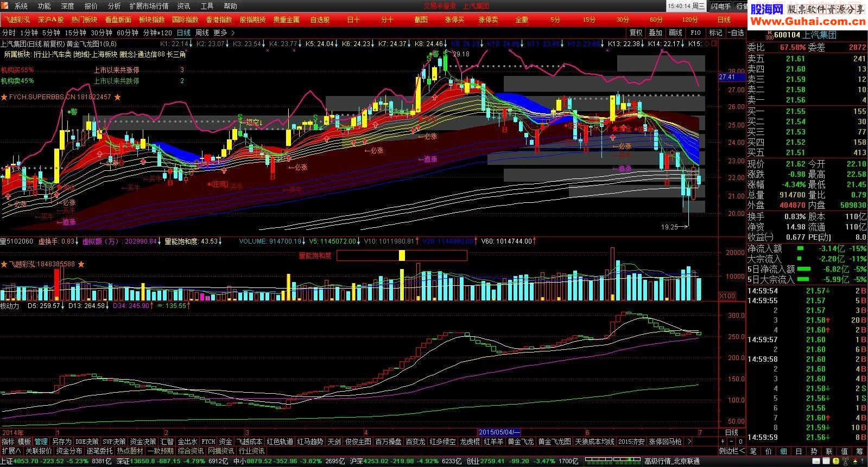Screen dimensions: 868x467
Task: Select the 分时 time-sharing period
Action: 9,33
